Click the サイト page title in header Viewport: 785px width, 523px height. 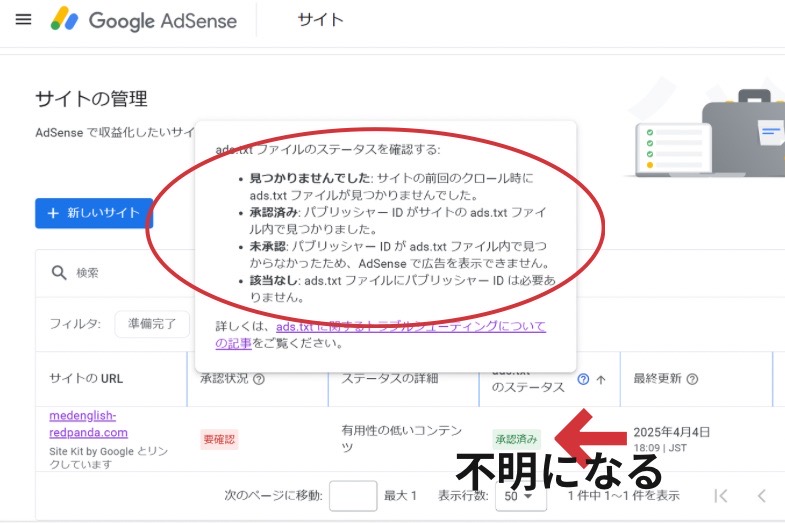tap(320, 20)
